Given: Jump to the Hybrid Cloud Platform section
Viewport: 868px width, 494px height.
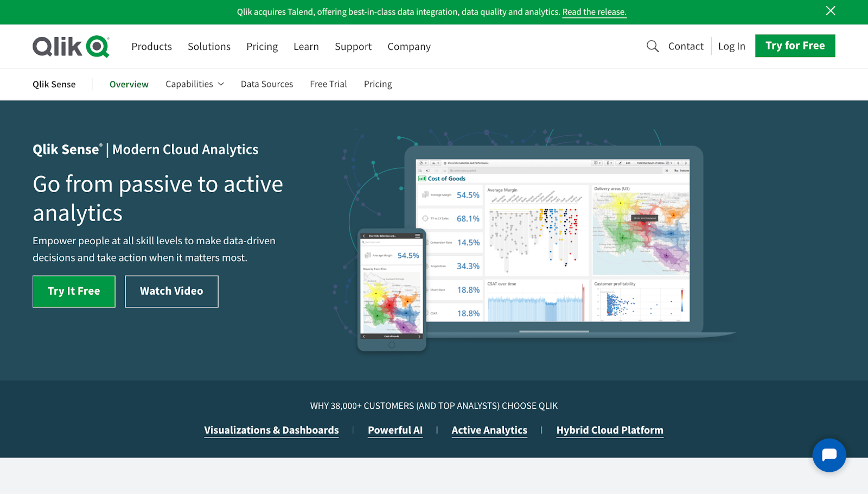Looking at the screenshot, I should tap(610, 430).
